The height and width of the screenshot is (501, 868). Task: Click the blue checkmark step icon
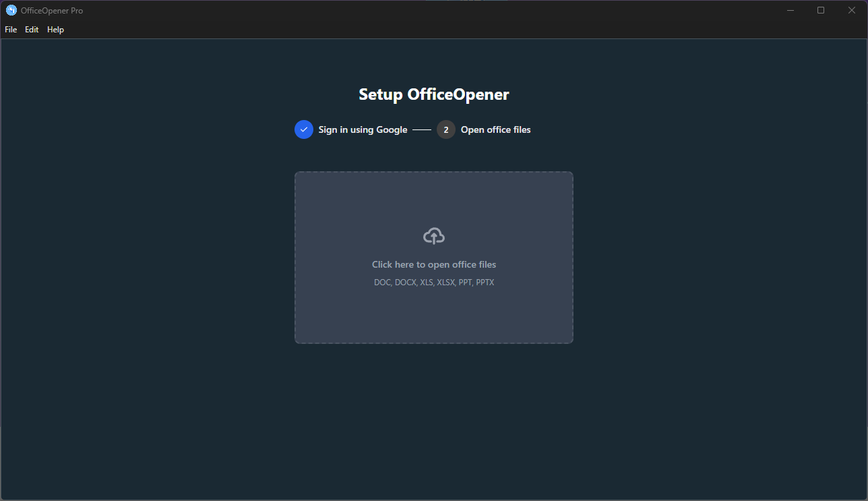pos(304,129)
